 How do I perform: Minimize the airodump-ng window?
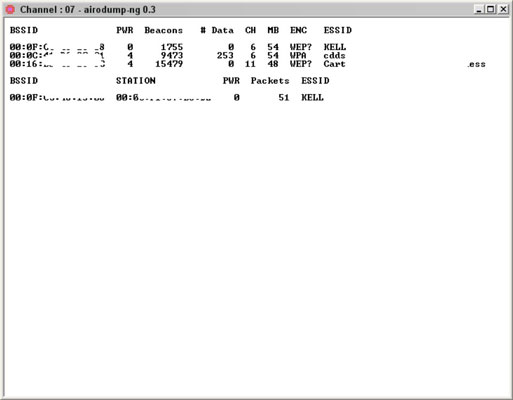pos(479,9)
